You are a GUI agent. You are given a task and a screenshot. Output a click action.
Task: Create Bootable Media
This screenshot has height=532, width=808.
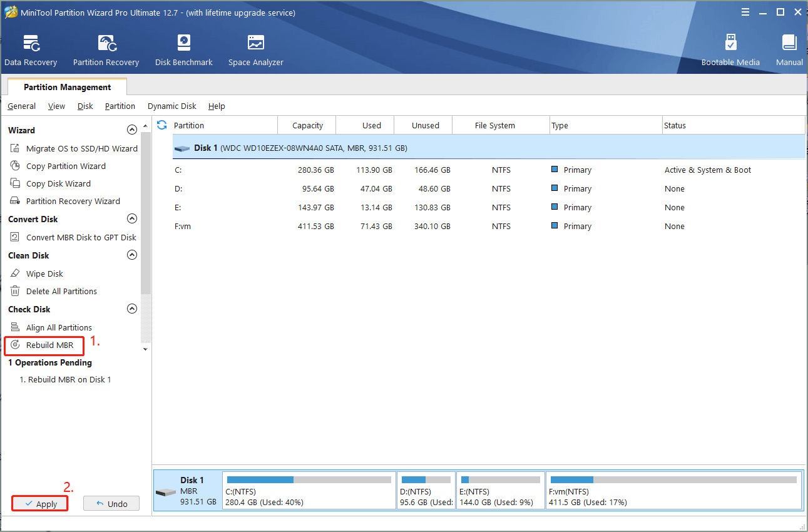(730, 51)
